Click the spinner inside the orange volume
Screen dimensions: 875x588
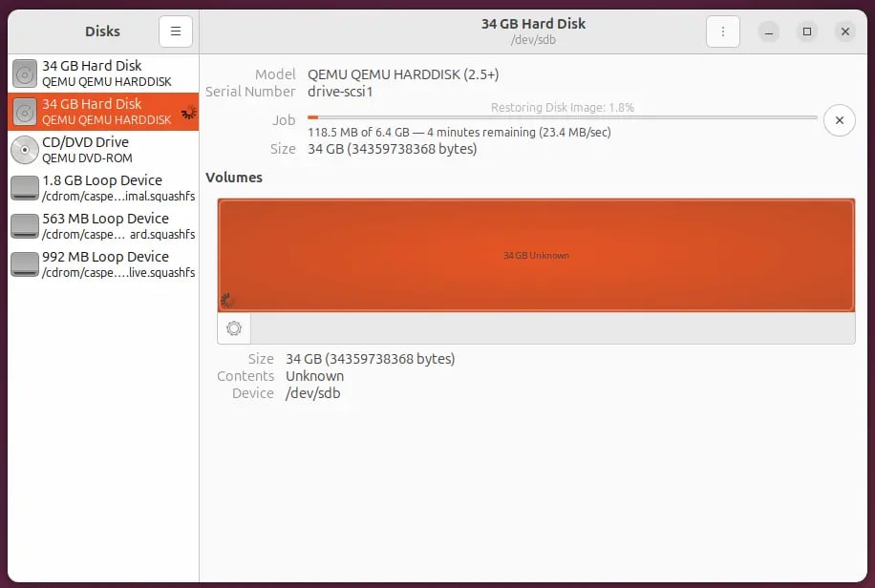pos(227,301)
